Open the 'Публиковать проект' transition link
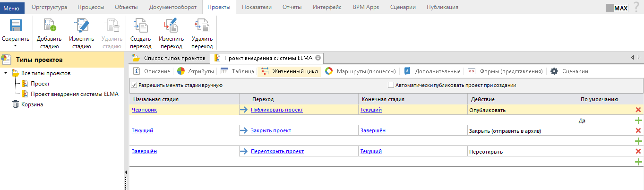Viewport: 644px width, 190px height. point(276,110)
